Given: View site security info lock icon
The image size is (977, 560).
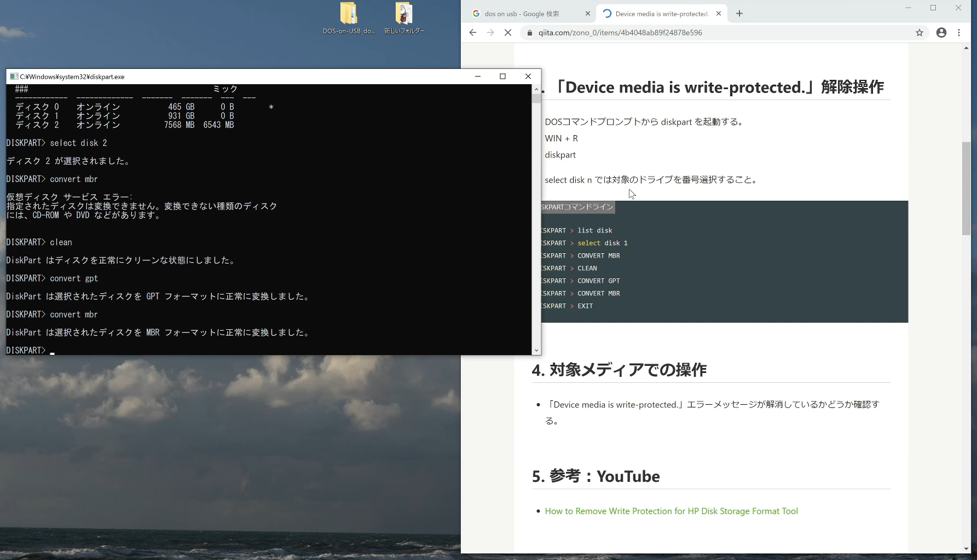Looking at the screenshot, I should tap(529, 33).
